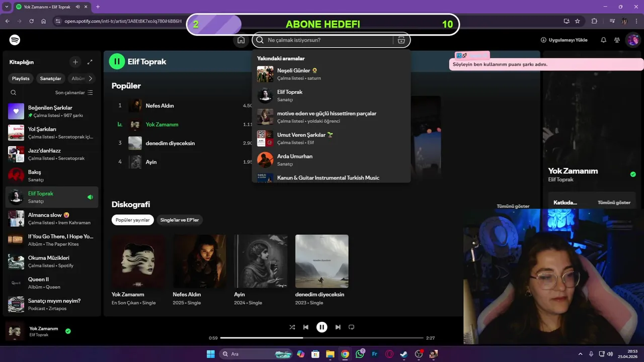Pause playback in the bottom player
Screen dimensions: 644x362
pyautogui.click(x=321, y=327)
